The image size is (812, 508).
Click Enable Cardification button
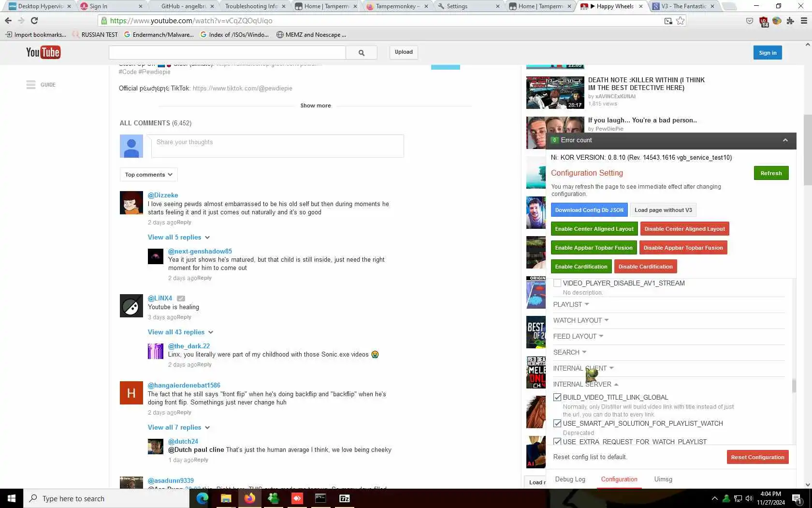(581, 267)
